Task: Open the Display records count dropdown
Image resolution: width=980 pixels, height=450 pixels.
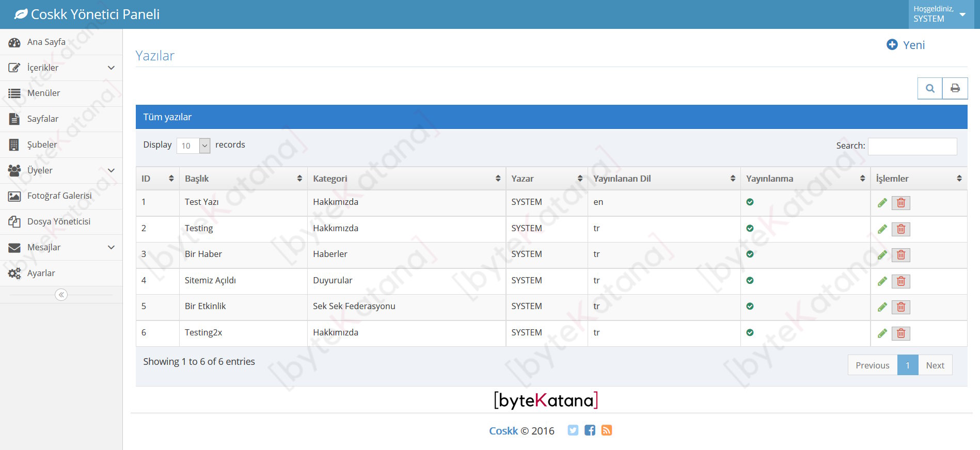Action: (x=194, y=146)
